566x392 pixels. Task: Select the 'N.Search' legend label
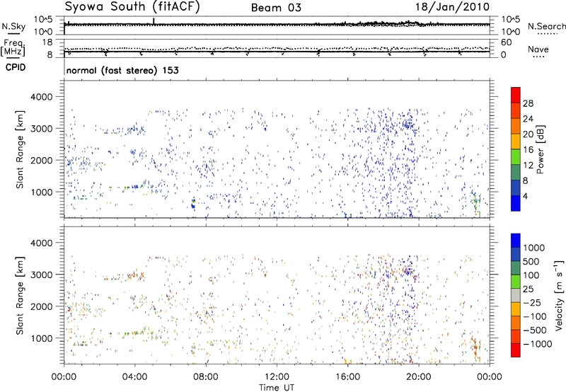pyautogui.click(x=546, y=26)
